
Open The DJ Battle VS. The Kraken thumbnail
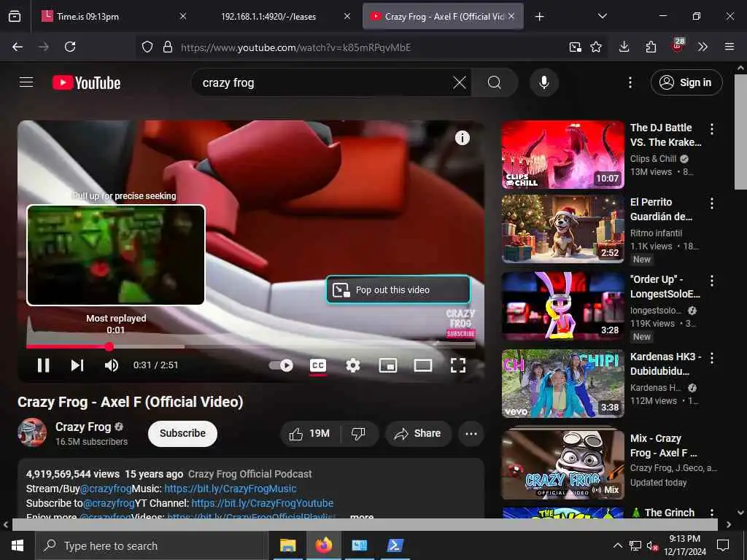pyautogui.click(x=562, y=155)
